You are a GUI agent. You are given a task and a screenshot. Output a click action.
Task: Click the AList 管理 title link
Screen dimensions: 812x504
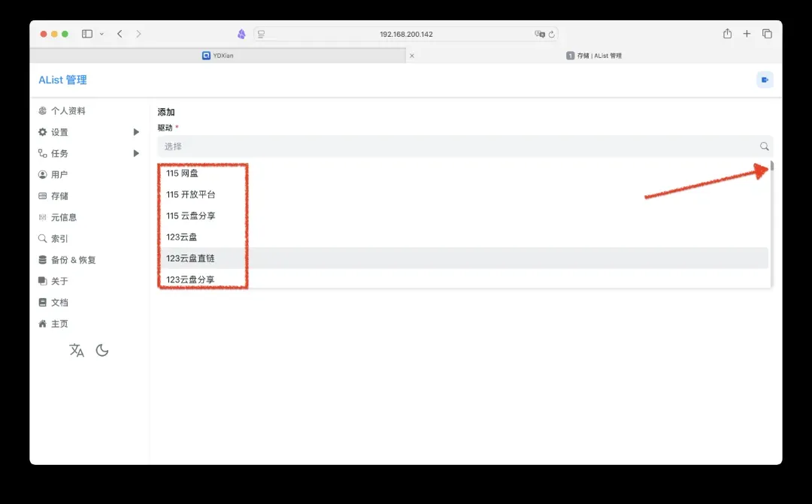(x=62, y=80)
